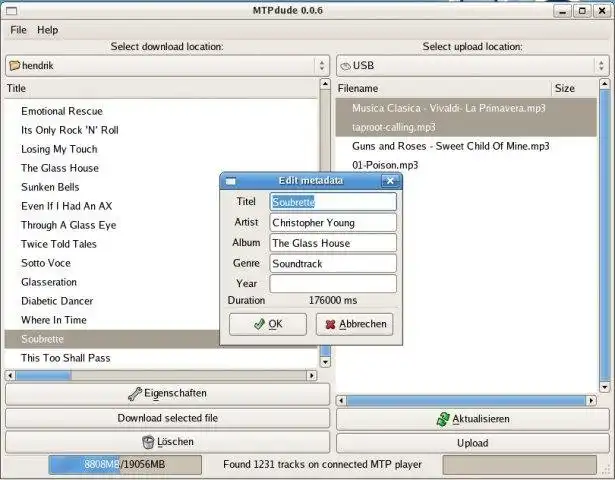Click the track list scroll up arrow
This screenshot has height=480, width=615.
coord(325,84)
